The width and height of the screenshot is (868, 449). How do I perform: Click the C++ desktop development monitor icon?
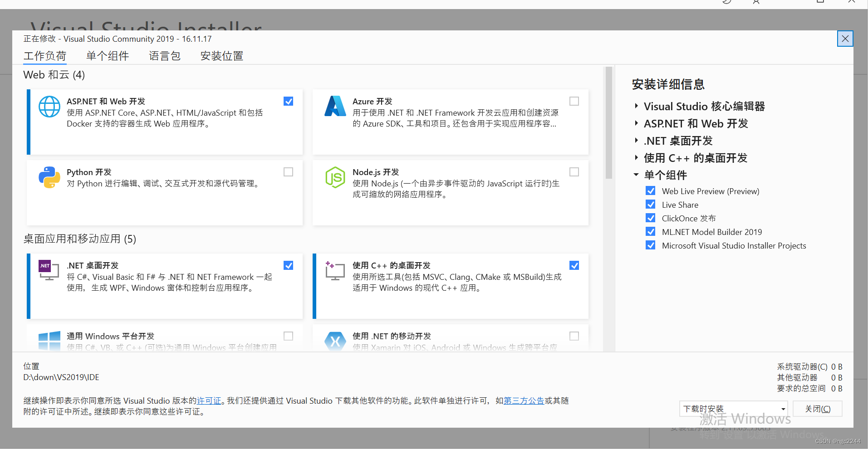(335, 270)
